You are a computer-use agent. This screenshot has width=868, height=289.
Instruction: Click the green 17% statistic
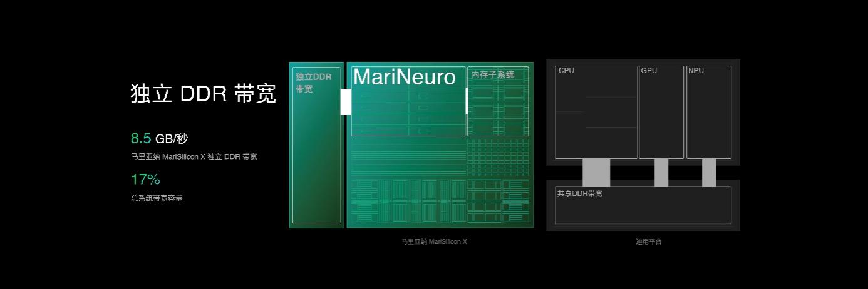(145, 180)
